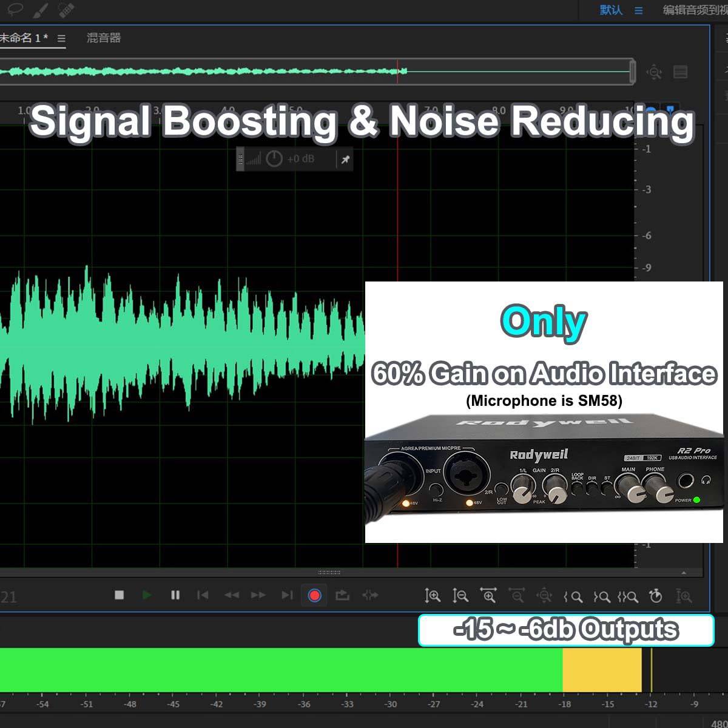This screenshot has height=728, width=728.
Task: Select the Paintbrush selection tool
Action: (x=40, y=9)
